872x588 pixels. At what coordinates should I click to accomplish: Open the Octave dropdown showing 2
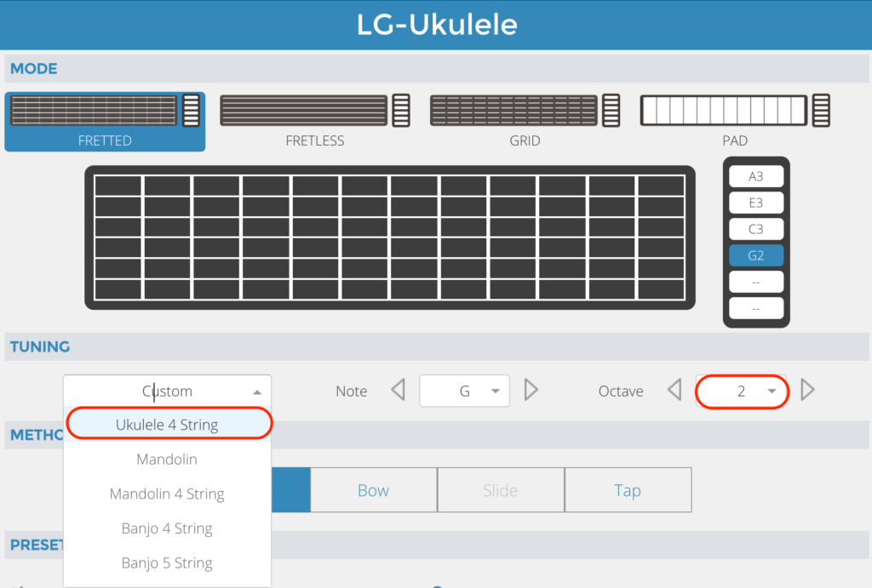[x=742, y=391]
